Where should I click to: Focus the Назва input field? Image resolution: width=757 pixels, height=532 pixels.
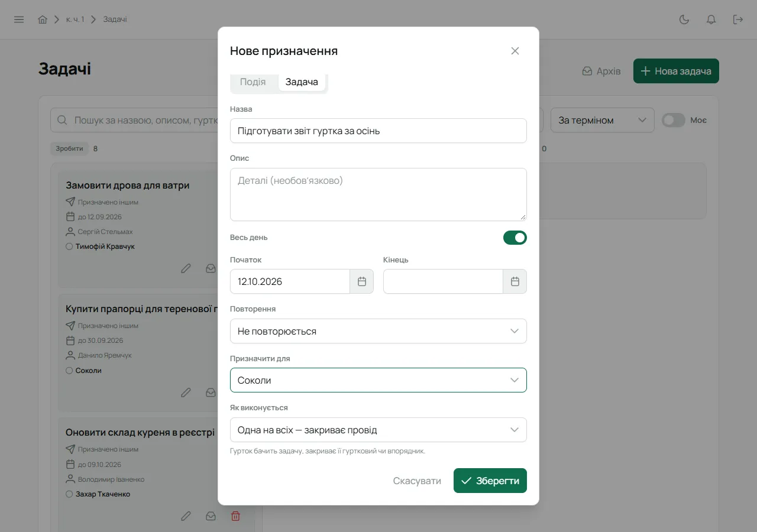click(x=378, y=131)
